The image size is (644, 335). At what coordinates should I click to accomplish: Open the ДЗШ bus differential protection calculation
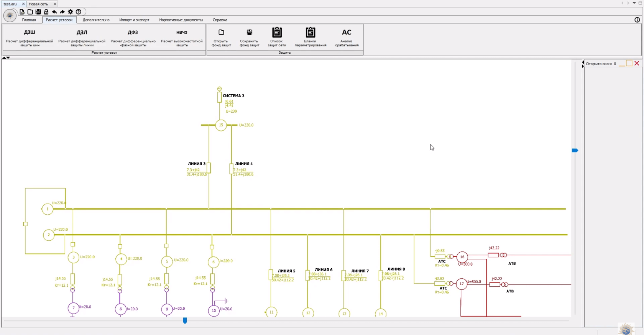(30, 37)
